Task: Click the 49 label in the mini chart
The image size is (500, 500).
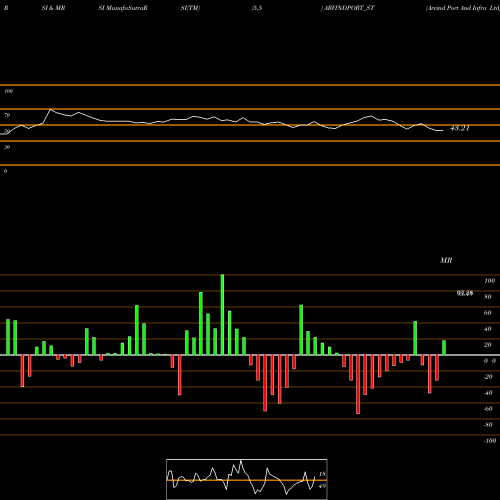Action: tap(322, 486)
